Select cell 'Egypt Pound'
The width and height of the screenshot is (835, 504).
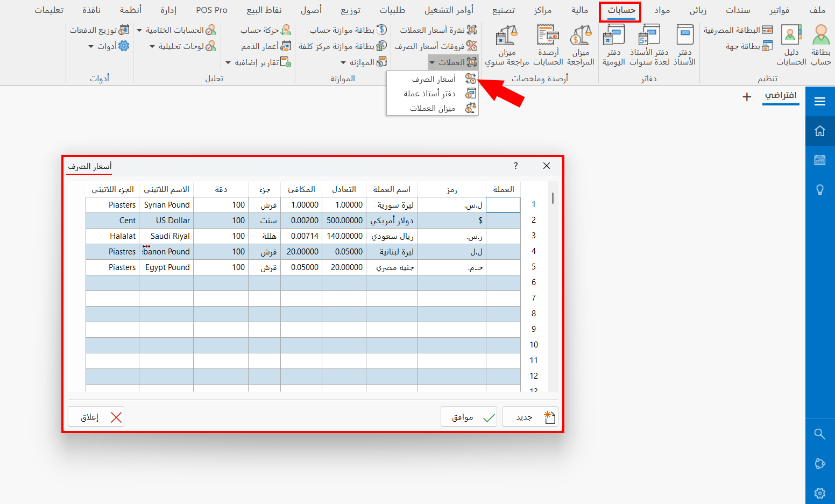tap(166, 267)
